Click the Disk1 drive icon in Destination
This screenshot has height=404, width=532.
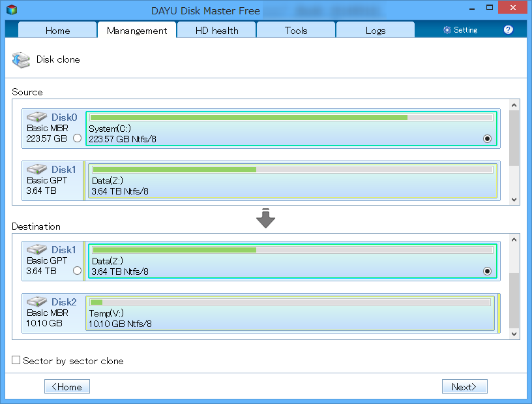click(37, 249)
